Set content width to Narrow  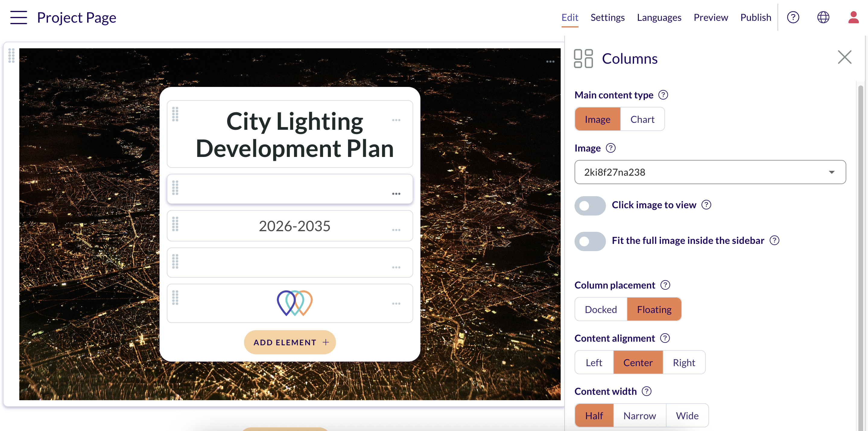coord(640,416)
